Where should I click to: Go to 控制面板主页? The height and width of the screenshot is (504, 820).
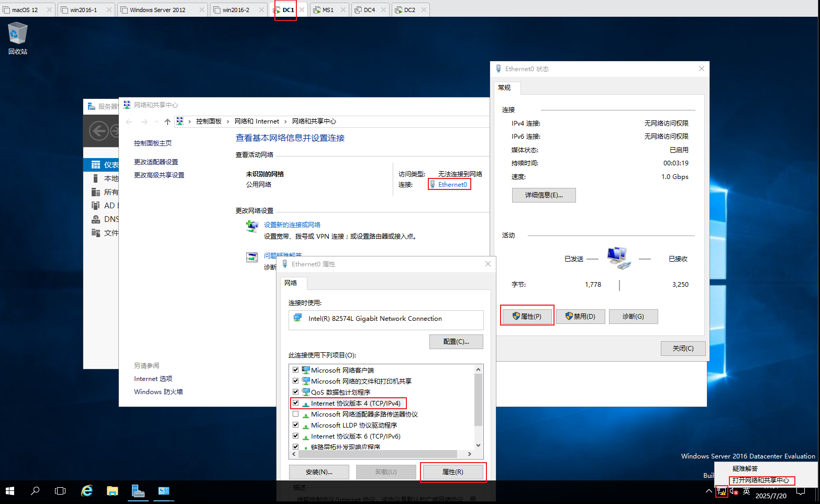tap(153, 143)
